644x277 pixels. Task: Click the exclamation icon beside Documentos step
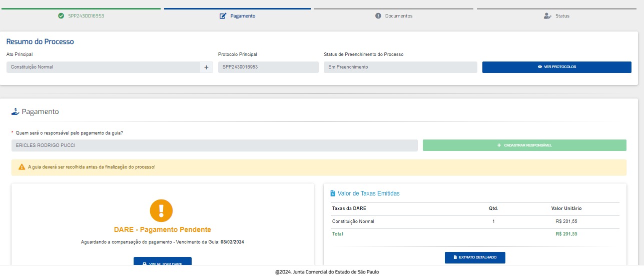[x=378, y=15]
